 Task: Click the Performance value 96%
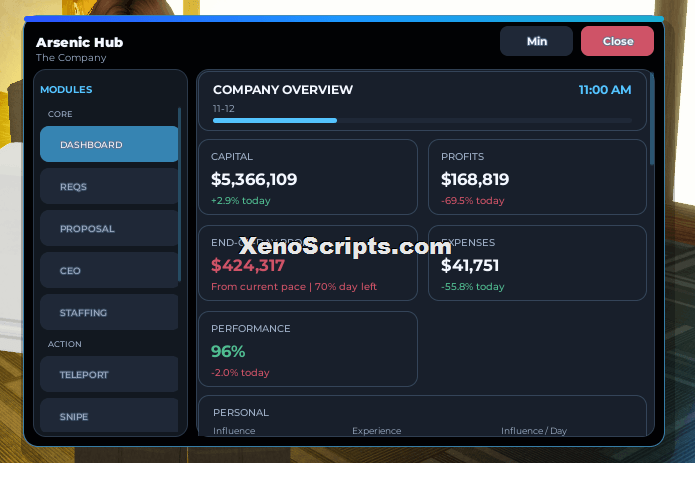(228, 351)
